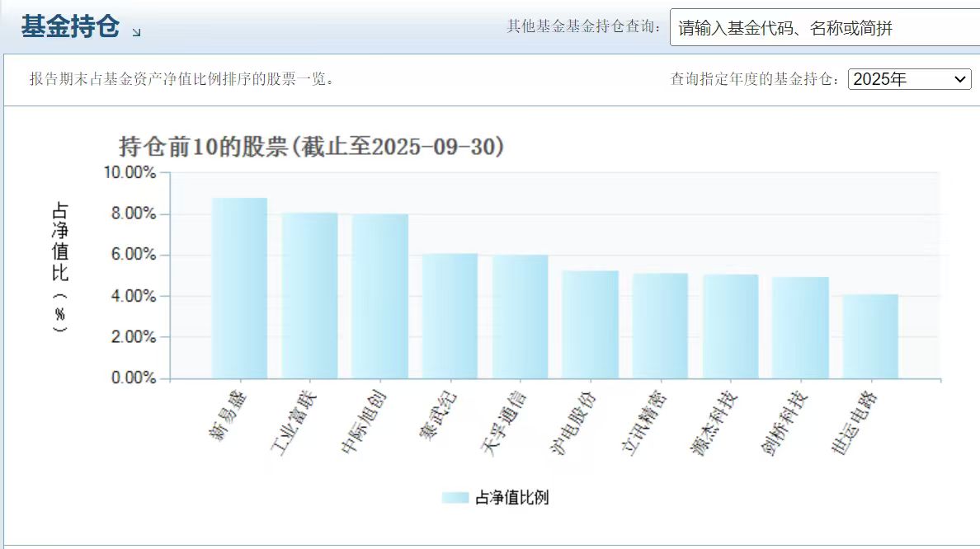This screenshot has width=980, height=549.
Task: Click the 其他基金基金持仓查询 label
Action: (584, 26)
